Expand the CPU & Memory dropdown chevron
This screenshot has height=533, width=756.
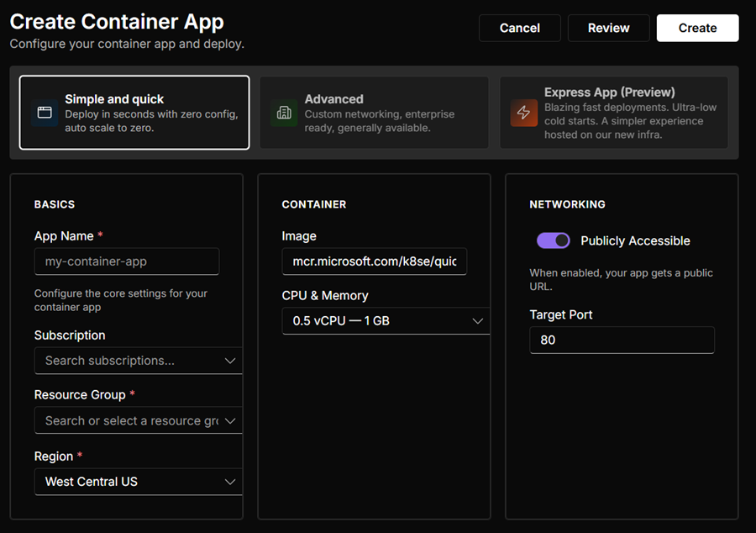tap(477, 321)
